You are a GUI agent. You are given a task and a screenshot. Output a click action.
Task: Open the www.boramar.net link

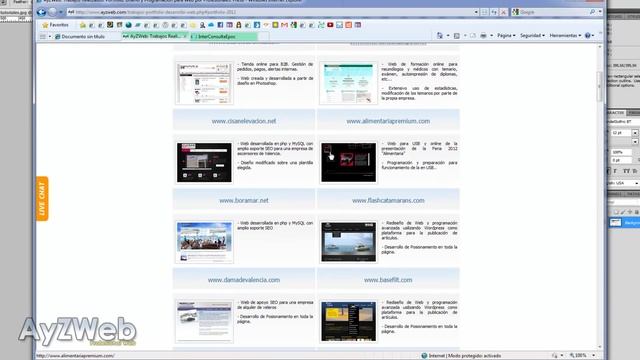click(x=244, y=200)
